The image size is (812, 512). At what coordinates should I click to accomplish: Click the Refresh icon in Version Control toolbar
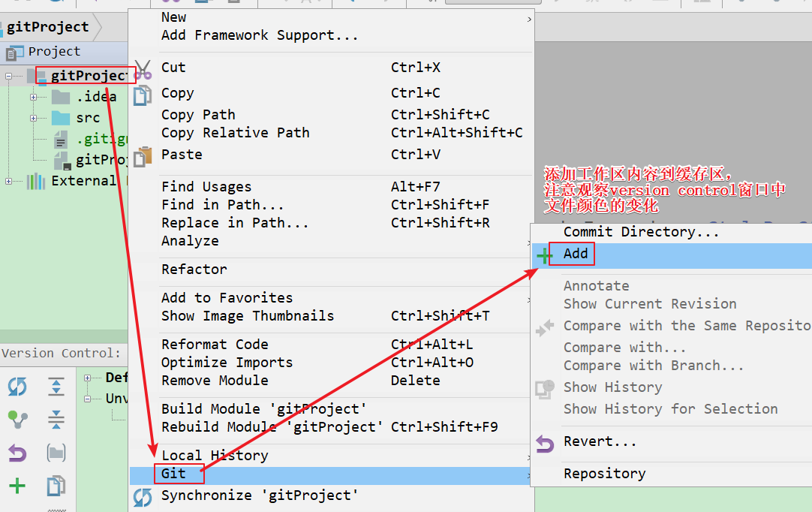click(17, 387)
